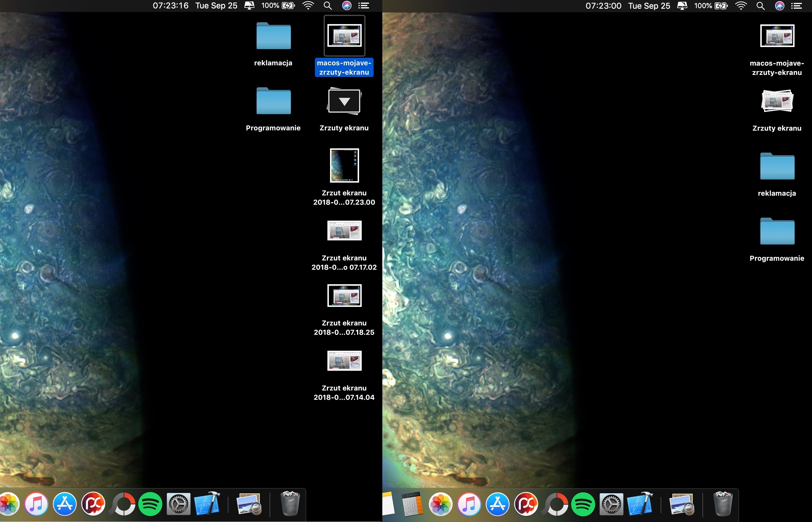The width and height of the screenshot is (812, 522).
Task: Select the reklamacja folder on left desktop
Action: click(273, 36)
